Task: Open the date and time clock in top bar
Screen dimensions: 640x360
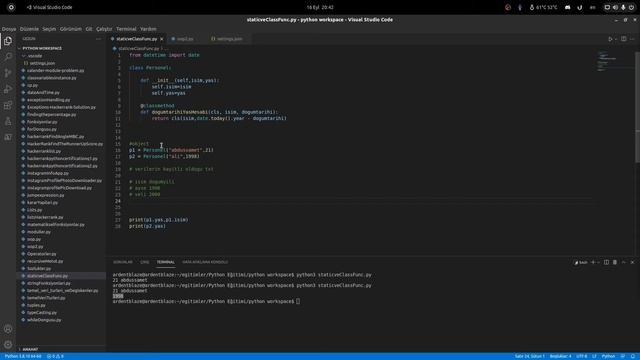Action: point(320,7)
